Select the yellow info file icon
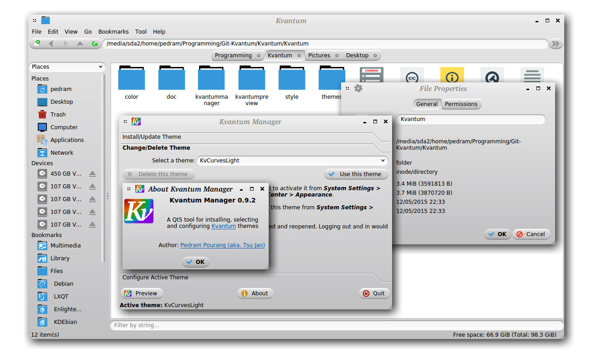This screenshot has width=592, height=364. (452, 75)
